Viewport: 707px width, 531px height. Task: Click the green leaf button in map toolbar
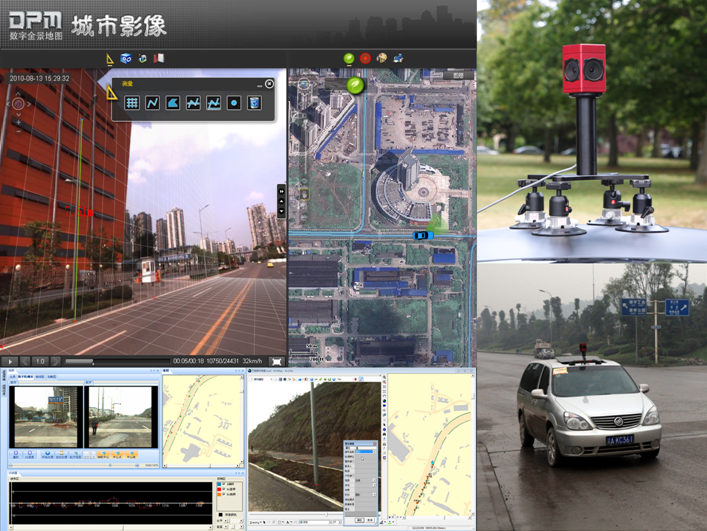(349, 59)
